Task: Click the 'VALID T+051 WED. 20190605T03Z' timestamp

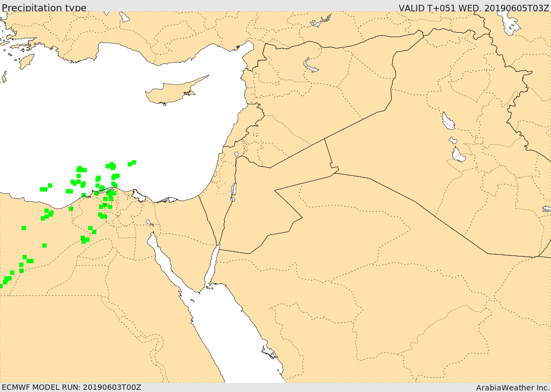Action: point(474,8)
